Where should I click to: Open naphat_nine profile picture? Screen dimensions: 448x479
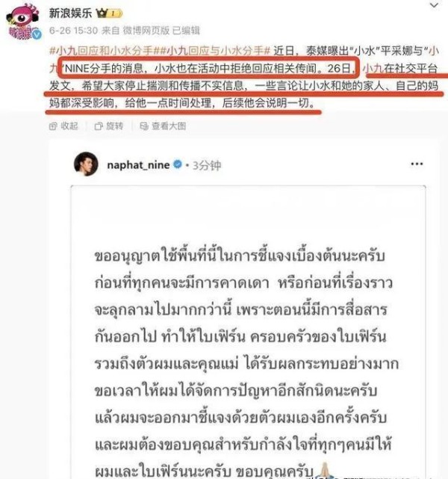click(x=86, y=164)
